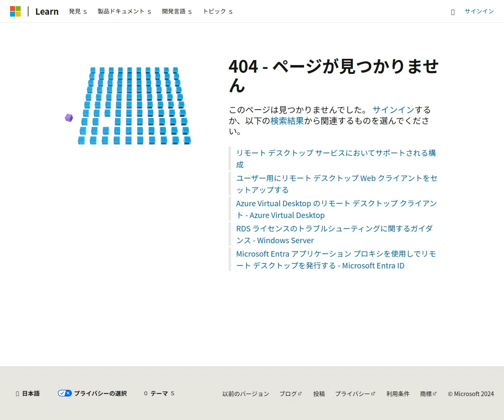The image size is (504, 420).
Task: Open the テーマ theme selector
Action: point(159,394)
